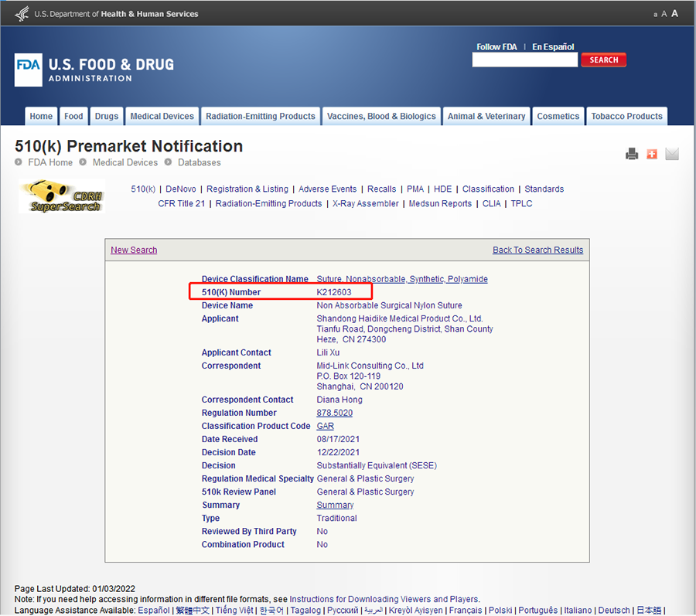The height and width of the screenshot is (616, 696).
Task: Open the Medical Devices tab
Action: click(162, 116)
